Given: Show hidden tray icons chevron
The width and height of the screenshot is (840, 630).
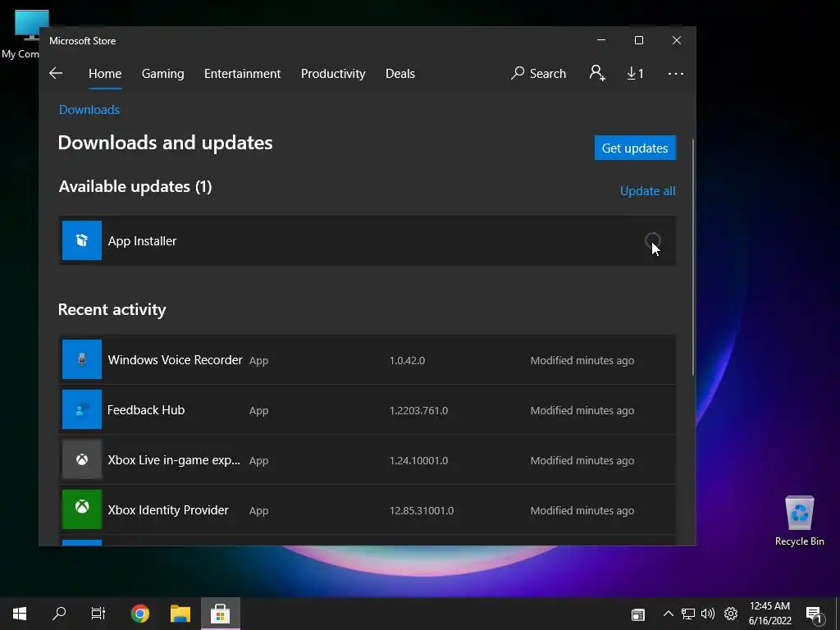Looking at the screenshot, I should click(x=668, y=614).
